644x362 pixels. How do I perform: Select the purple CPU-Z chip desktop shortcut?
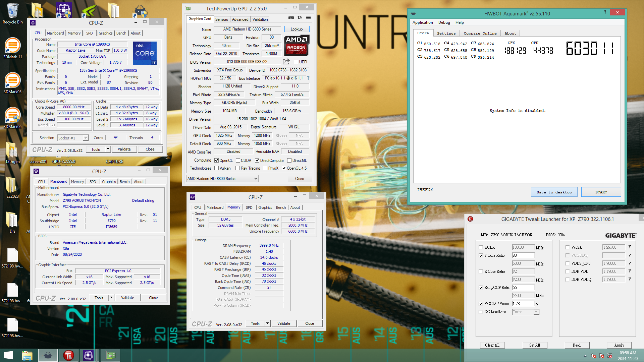tap(63, 11)
